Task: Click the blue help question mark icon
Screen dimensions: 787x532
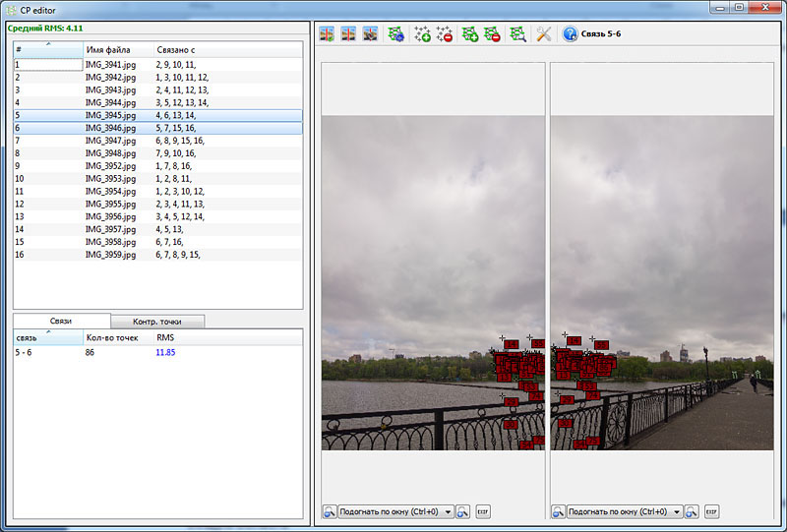Action: (x=570, y=34)
